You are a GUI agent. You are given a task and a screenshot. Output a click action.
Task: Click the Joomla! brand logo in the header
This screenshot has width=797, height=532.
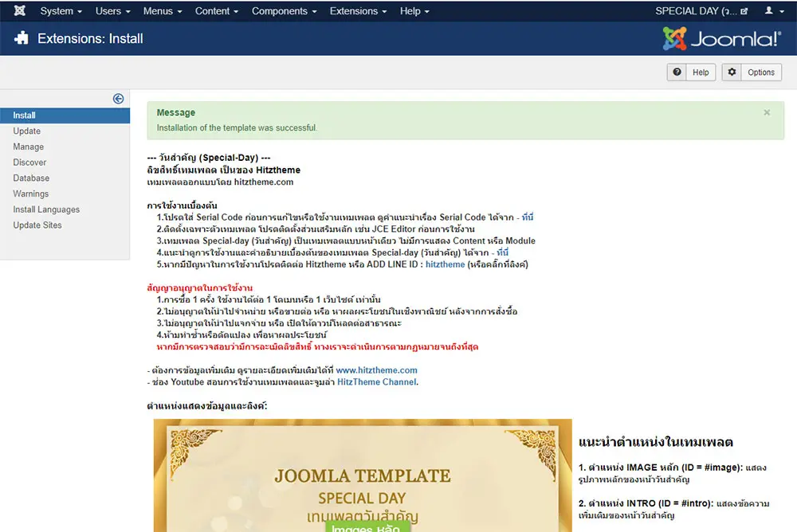point(721,38)
